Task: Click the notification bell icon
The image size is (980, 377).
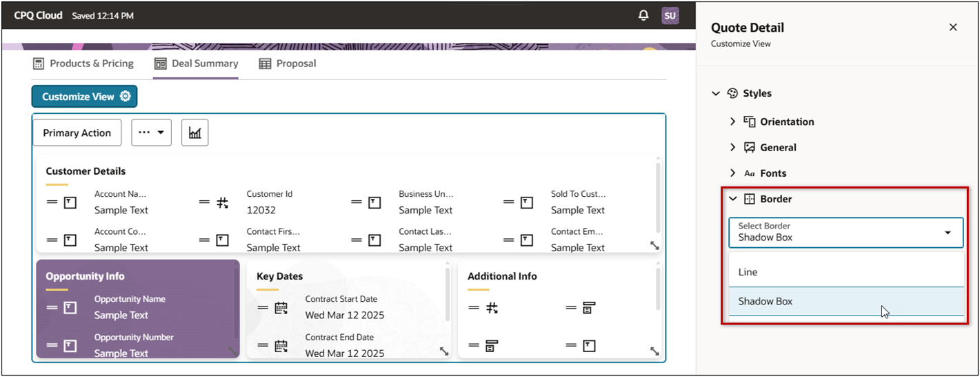Action: pyautogui.click(x=643, y=15)
